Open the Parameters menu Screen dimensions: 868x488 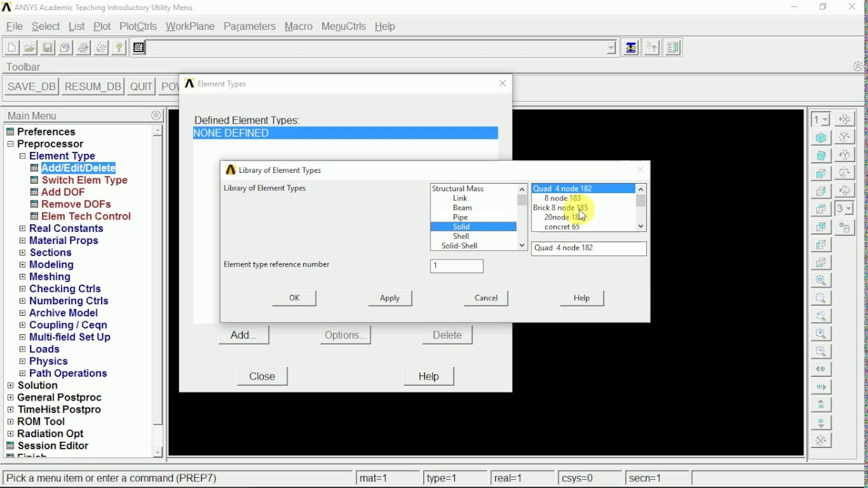[x=250, y=26]
